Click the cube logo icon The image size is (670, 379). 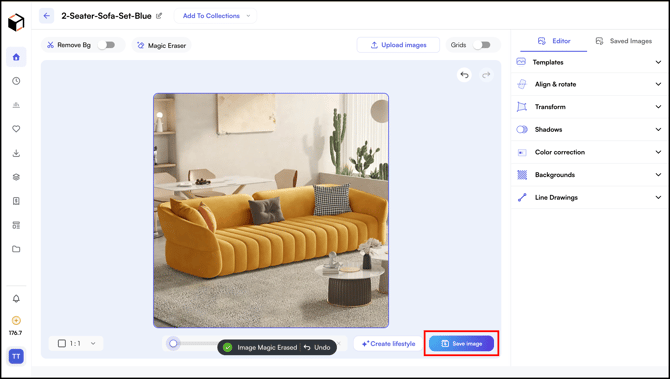pyautogui.click(x=16, y=22)
